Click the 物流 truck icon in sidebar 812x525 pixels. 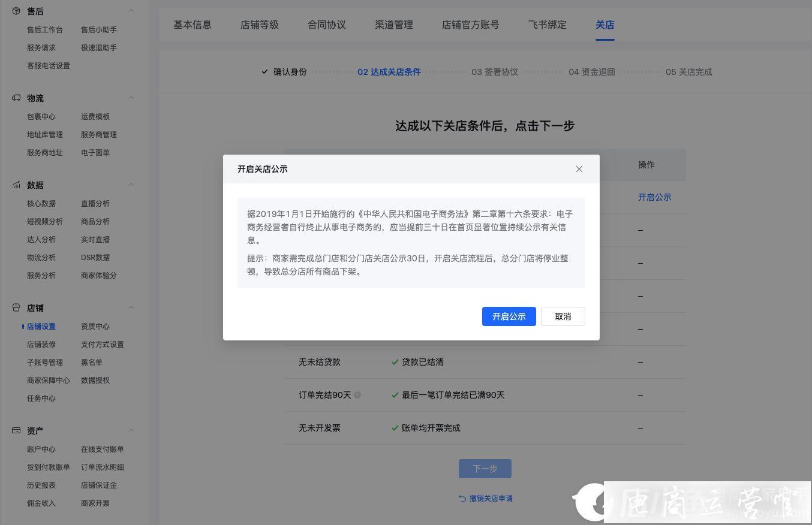click(16, 98)
